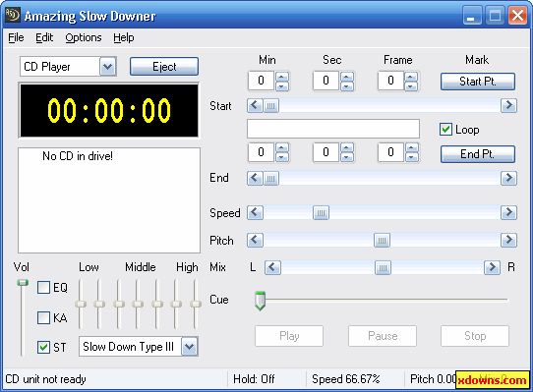Click the End Pt. mark button
The image size is (533, 392).
click(478, 154)
